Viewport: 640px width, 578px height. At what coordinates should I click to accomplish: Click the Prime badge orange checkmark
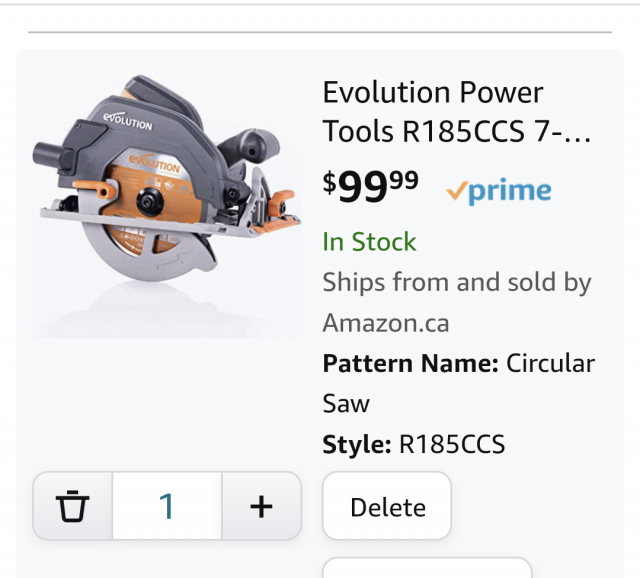point(456,191)
